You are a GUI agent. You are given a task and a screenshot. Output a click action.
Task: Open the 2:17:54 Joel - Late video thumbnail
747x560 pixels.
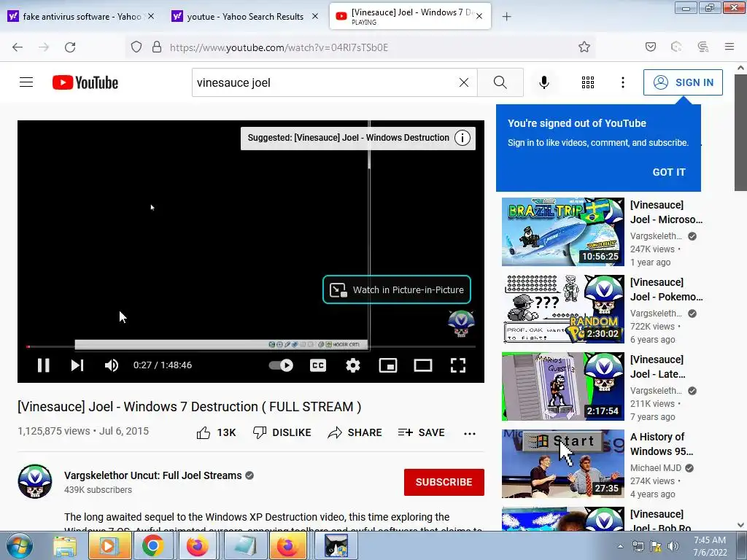point(562,386)
